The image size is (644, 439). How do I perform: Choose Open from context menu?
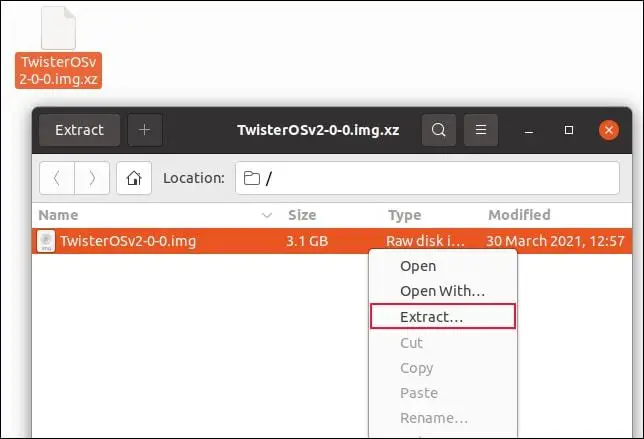[418, 266]
